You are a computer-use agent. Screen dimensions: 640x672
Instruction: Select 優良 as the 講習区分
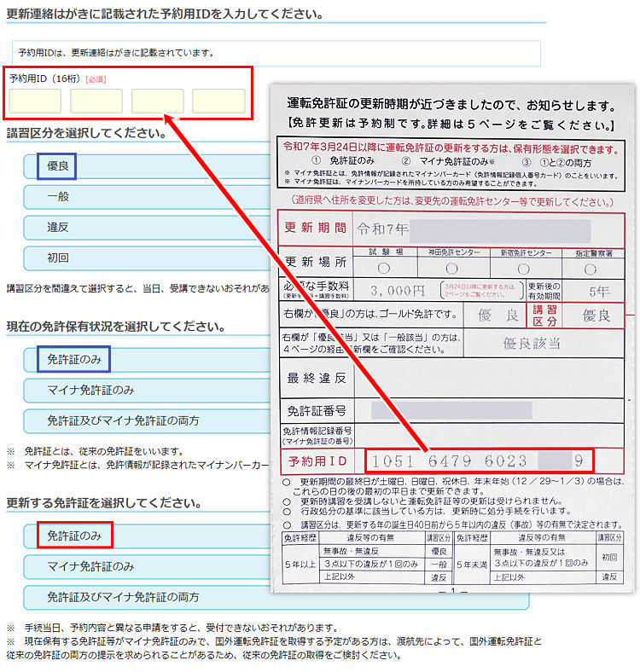click(x=58, y=166)
